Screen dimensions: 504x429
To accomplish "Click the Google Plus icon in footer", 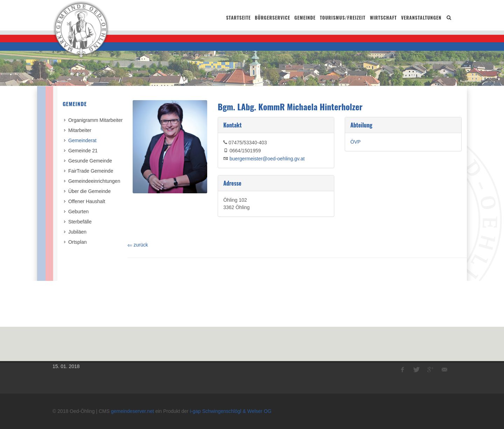I will pos(430,369).
